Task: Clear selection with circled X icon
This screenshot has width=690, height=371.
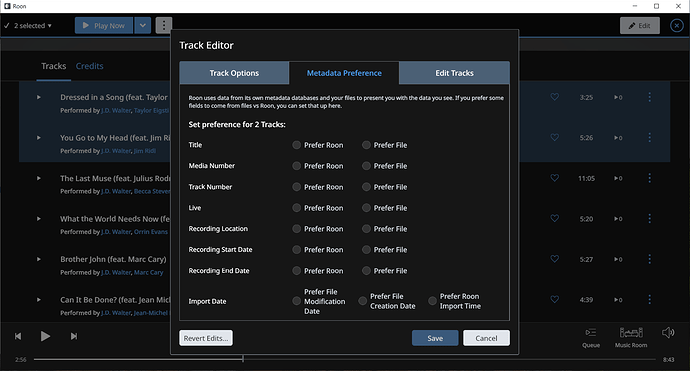Action: point(677,26)
